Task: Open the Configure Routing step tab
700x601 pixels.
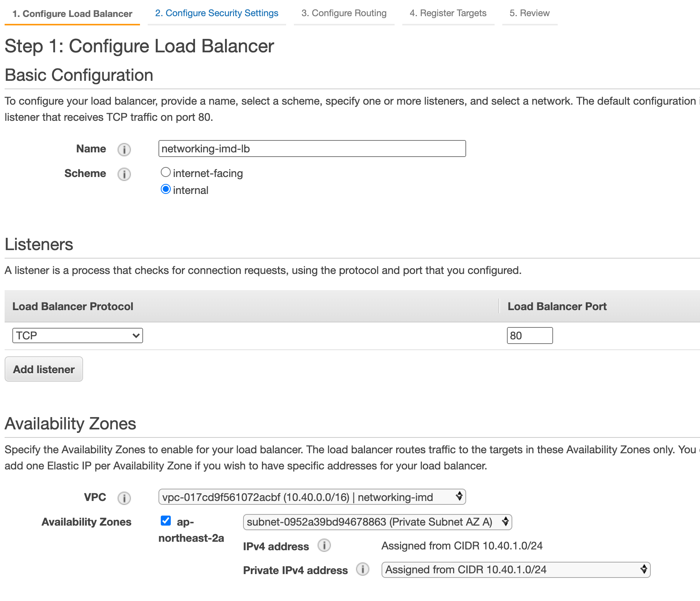Action: tap(344, 13)
